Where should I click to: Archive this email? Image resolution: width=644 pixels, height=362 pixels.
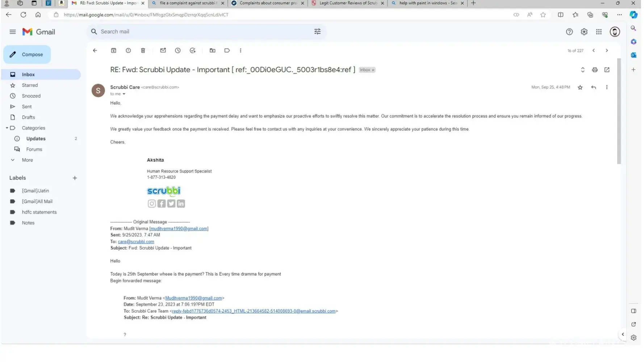click(x=114, y=51)
